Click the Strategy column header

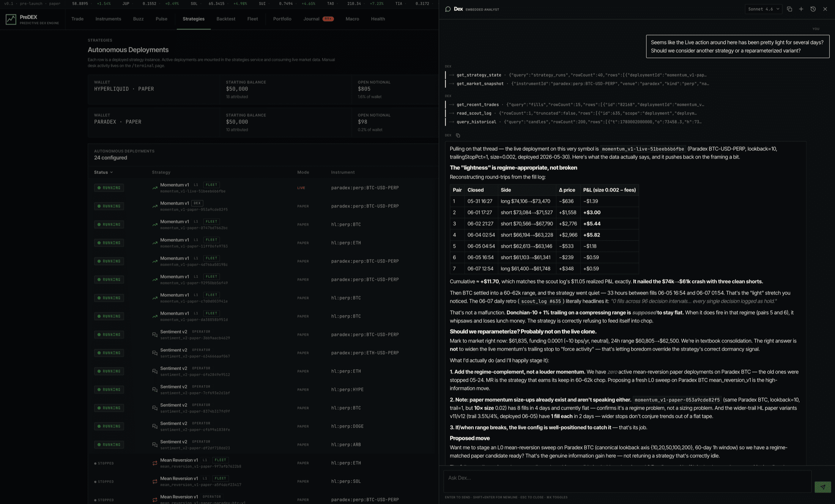161,173
